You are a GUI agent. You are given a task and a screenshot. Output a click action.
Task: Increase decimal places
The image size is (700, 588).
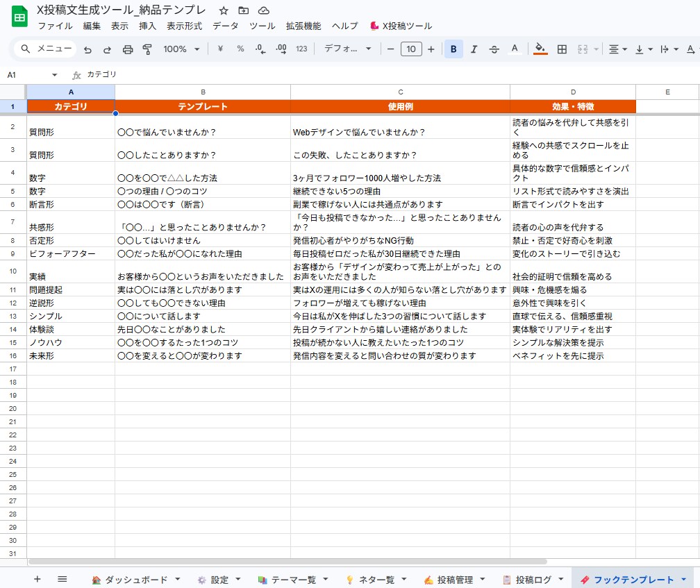(x=281, y=49)
